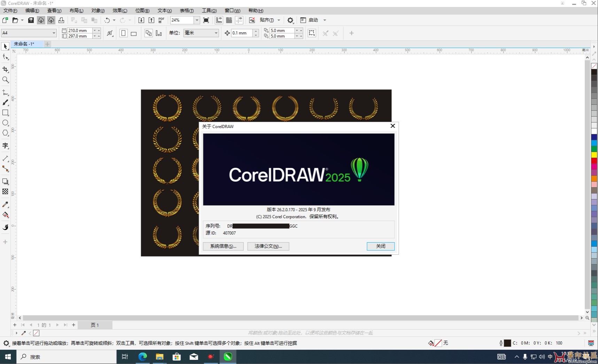The image size is (598, 364).
Task: Select the Connector tool
Action: click(5, 169)
